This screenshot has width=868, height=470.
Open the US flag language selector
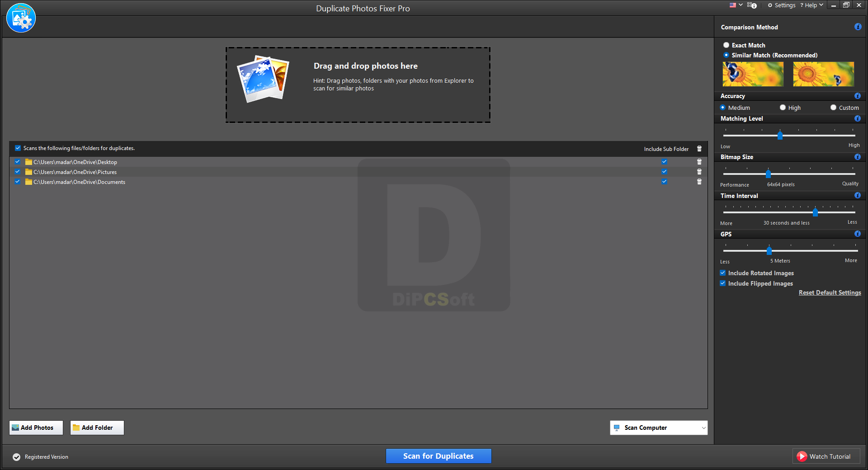point(736,5)
